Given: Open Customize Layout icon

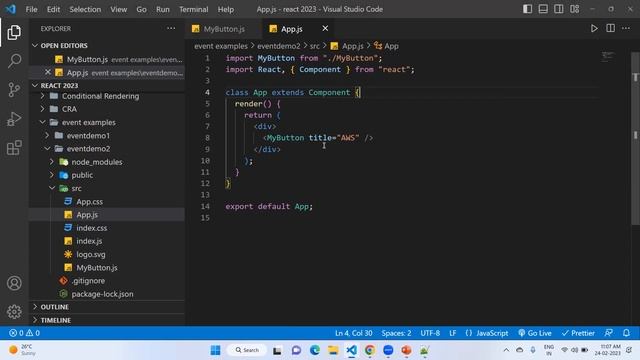Looking at the screenshot, I should point(574,9).
